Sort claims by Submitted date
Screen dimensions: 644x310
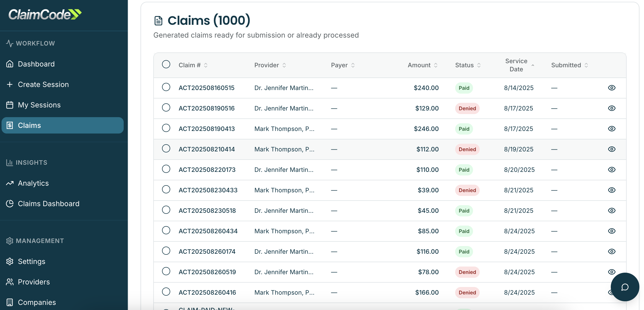pos(586,65)
